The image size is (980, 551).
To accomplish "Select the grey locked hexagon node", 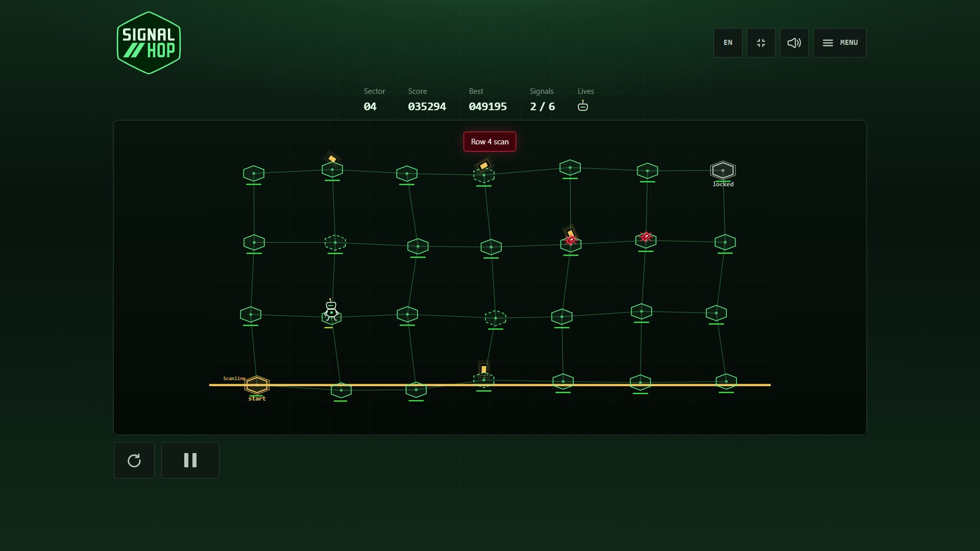I will click(x=723, y=170).
